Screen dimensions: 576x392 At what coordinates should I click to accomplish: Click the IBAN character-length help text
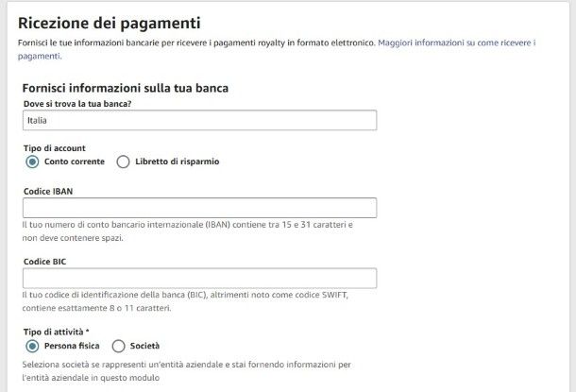187,231
